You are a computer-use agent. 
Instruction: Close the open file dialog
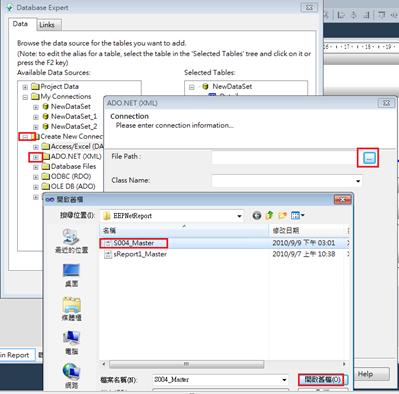(342, 199)
